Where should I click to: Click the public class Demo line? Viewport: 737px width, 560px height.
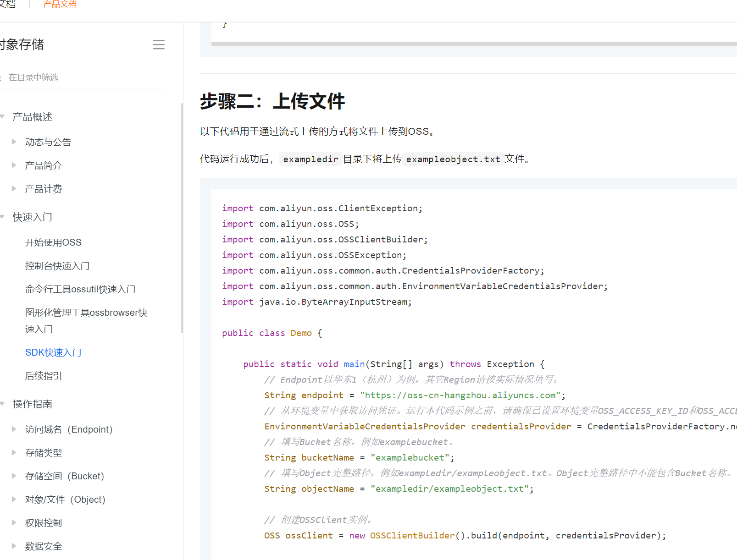point(272,333)
